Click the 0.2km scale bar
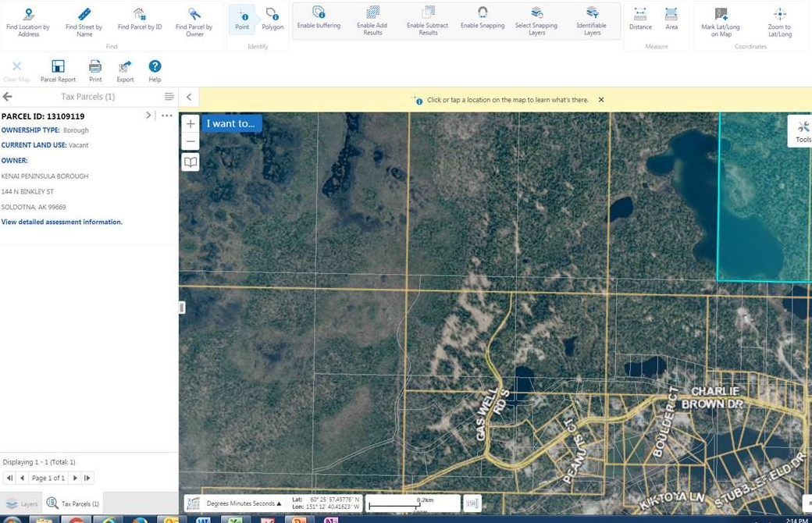This screenshot has width=812, height=523. [x=413, y=503]
